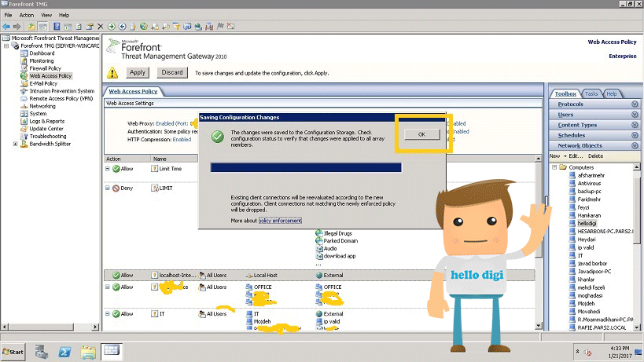Select Networking in the console tree
The width and height of the screenshot is (644, 362).
42,106
